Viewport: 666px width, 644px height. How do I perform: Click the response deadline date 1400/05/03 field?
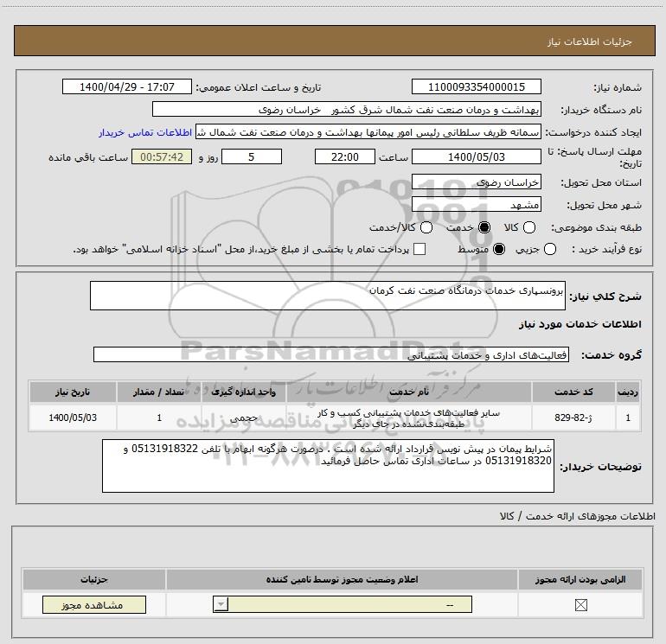476,156
